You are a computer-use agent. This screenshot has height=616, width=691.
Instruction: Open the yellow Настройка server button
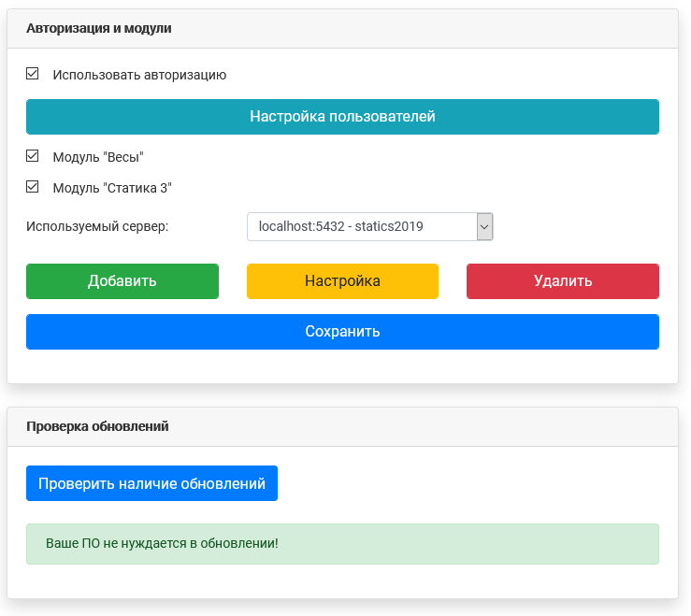pyautogui.click(x=342, y=281)
